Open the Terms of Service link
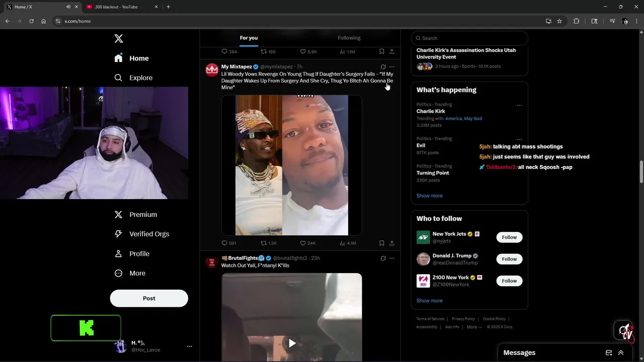 430,319
